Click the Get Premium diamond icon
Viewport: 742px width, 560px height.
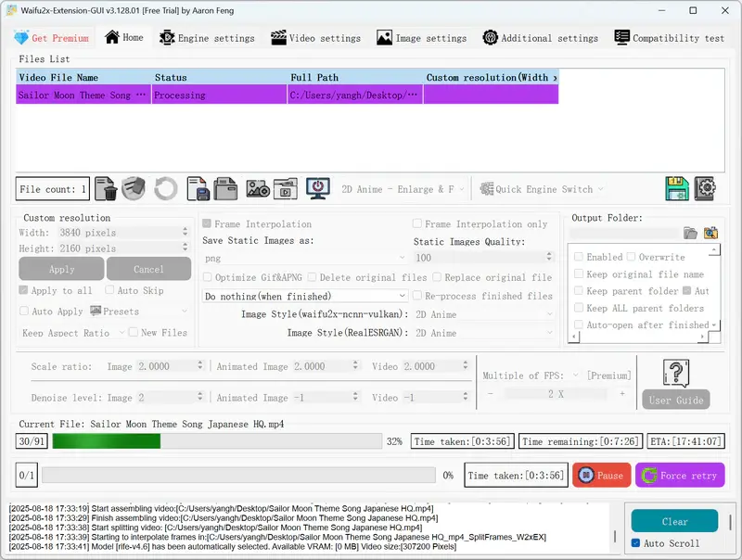(21, 38)
